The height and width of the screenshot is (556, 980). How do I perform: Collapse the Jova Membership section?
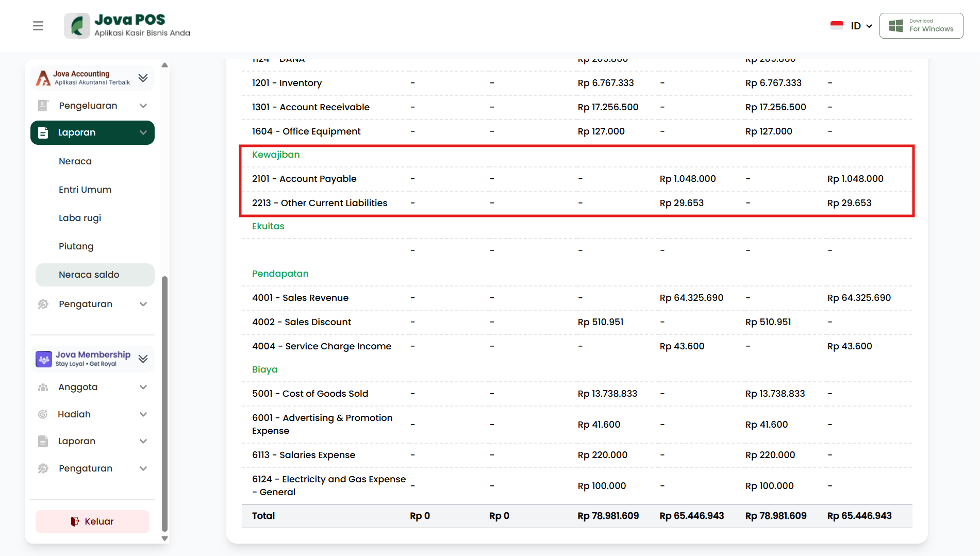[143, 359]
